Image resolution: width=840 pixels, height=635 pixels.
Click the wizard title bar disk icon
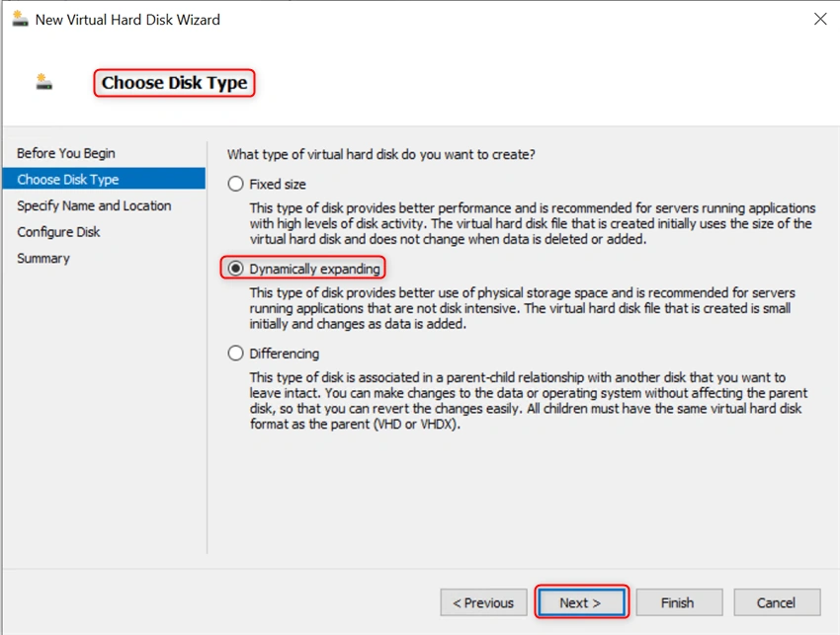20,20
